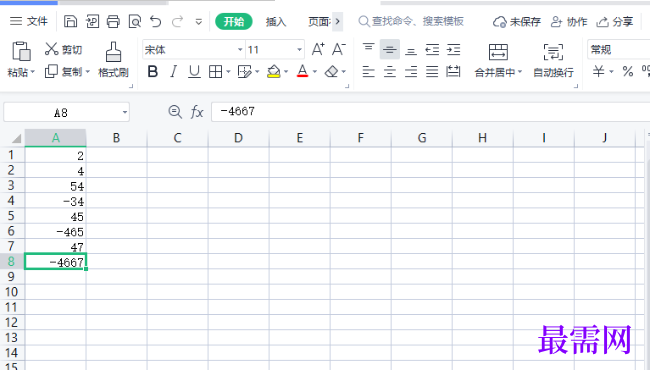The width and height of the screenshot is (650, 371).
Task: Align text left
Action: tap(369, 72)
